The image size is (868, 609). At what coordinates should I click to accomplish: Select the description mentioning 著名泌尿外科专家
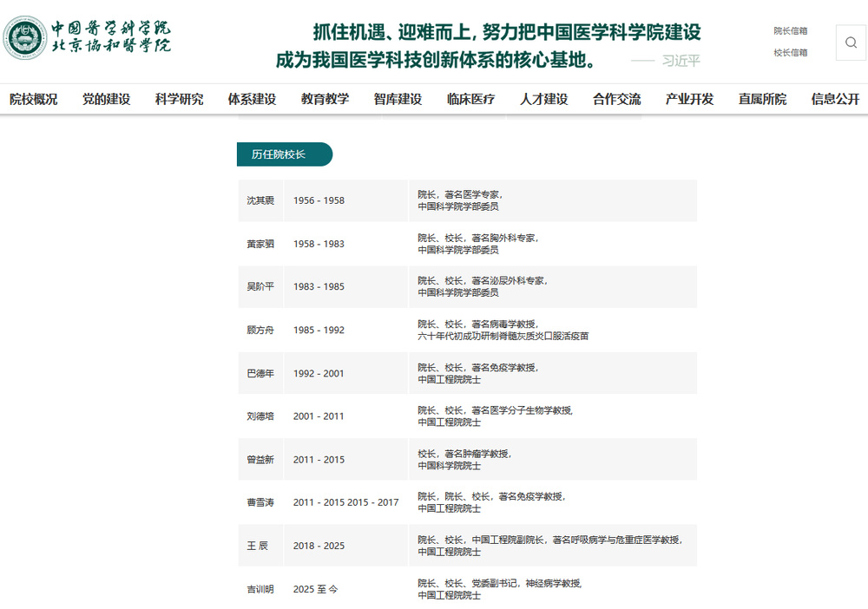point(483,286)
